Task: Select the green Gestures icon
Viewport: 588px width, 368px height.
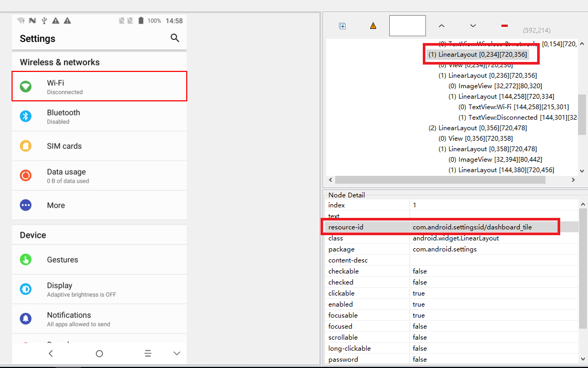Action: tap(26, 259)
